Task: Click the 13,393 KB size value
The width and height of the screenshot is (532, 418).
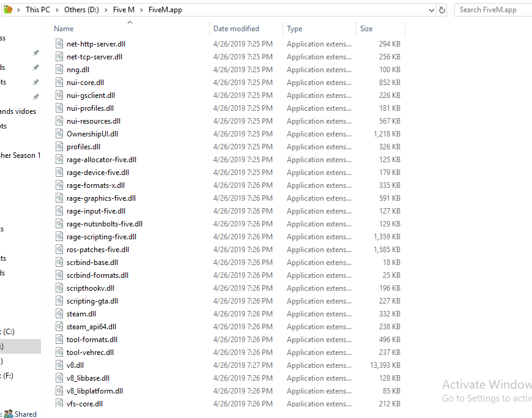Action: point(385,365)
